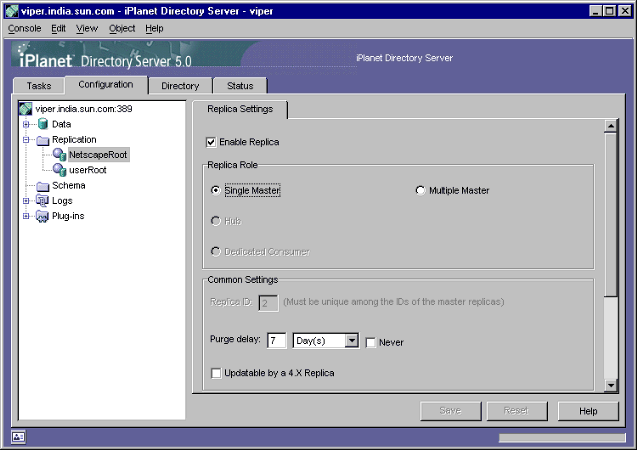Enable Updatable by a 4.X Replica
637x450 pixels.
(216, 373)
